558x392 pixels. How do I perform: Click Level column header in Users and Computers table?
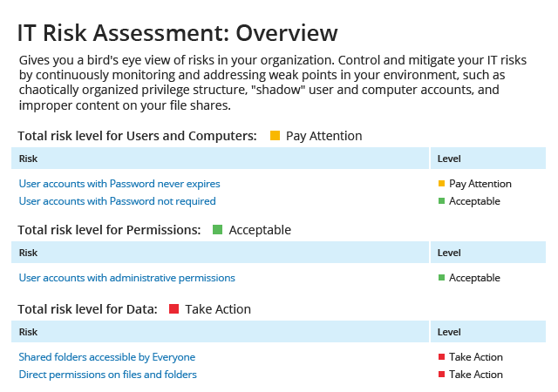click(x=449, y=159)
